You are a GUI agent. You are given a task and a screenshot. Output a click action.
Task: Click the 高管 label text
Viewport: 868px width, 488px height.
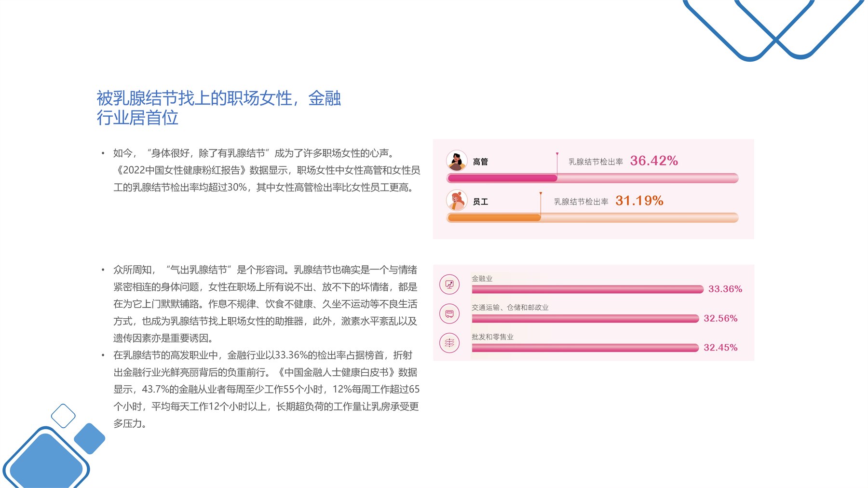pyautogui.click(x=480, y=162)
